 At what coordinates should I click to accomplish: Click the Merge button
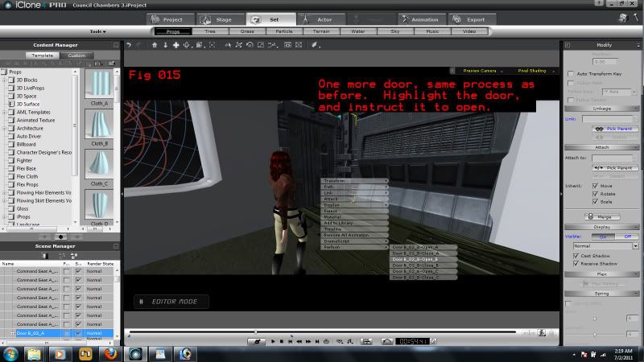(x=602, y=216)
